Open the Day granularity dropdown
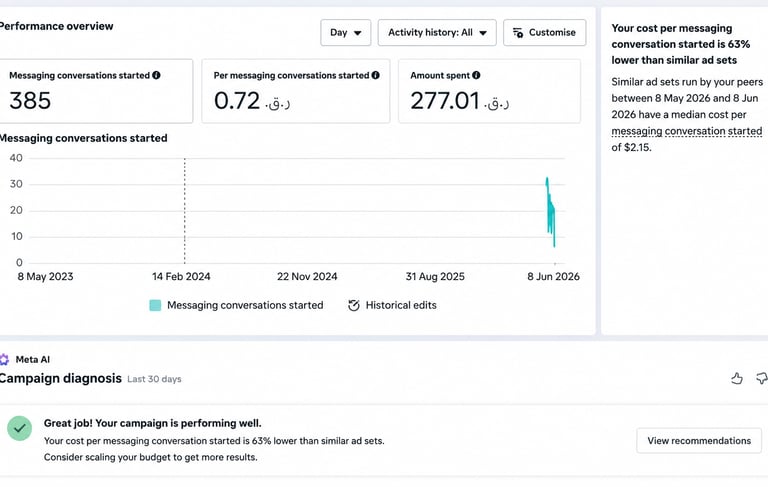Screen dimensions: 768x487 point(345,33)
